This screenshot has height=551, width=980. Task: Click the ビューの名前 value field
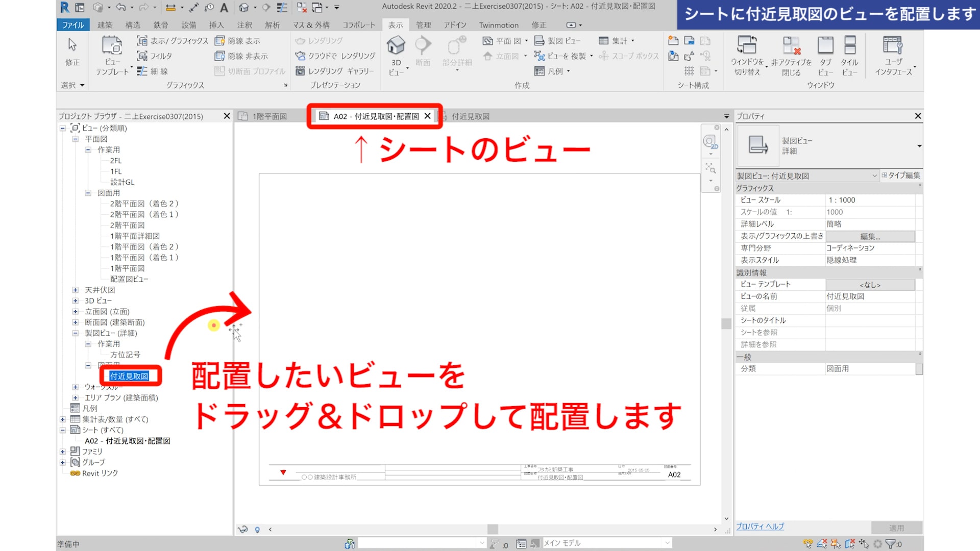870,296
